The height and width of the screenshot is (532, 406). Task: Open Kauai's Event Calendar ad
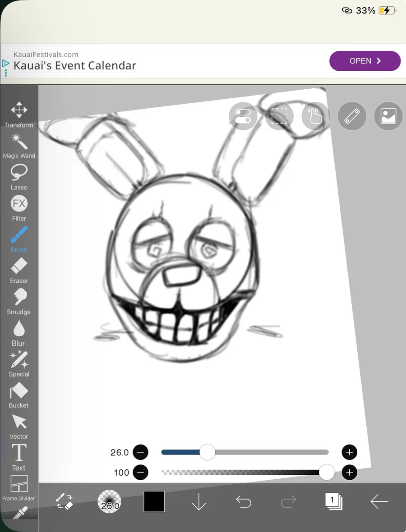tap(75, 65)
